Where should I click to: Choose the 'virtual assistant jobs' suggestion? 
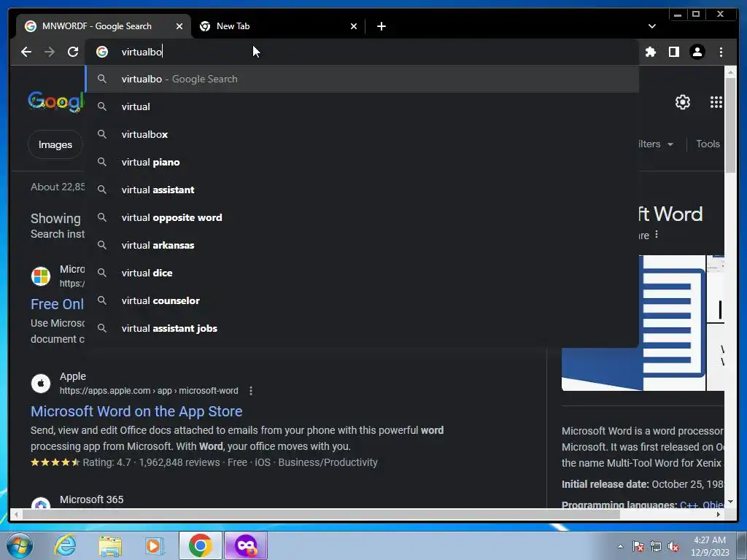[362, 328]
